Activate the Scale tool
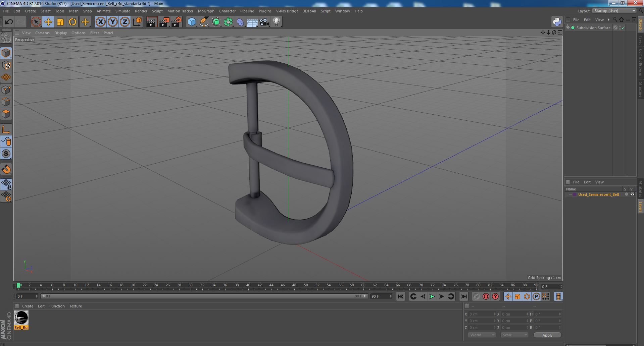 tap(60, 22)
